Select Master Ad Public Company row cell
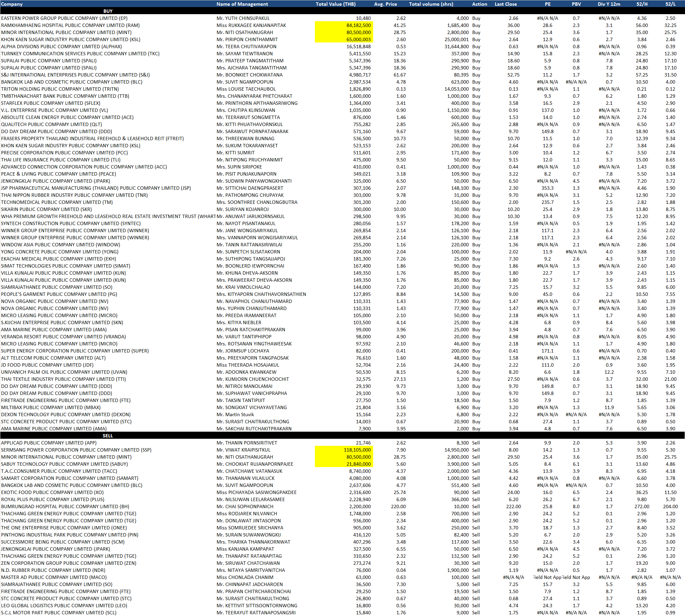Image resolution: width=685 pixels, height=616 pixels. click(x=54, y=577)
